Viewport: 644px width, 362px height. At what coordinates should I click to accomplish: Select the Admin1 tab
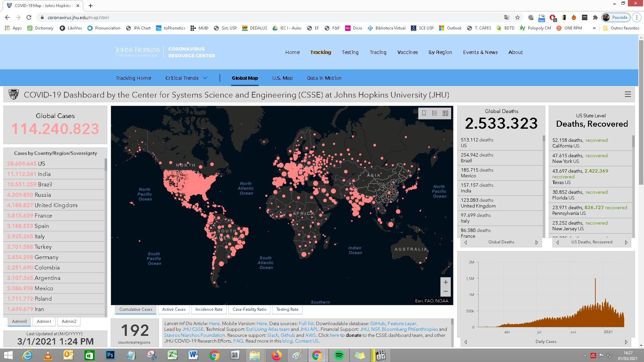click(44, 321)
